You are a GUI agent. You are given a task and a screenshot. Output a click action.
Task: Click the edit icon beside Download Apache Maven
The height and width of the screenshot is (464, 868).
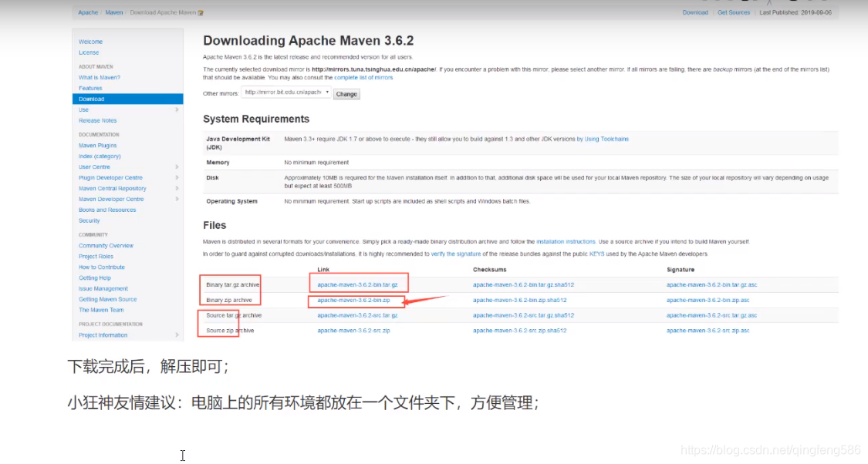201,13
